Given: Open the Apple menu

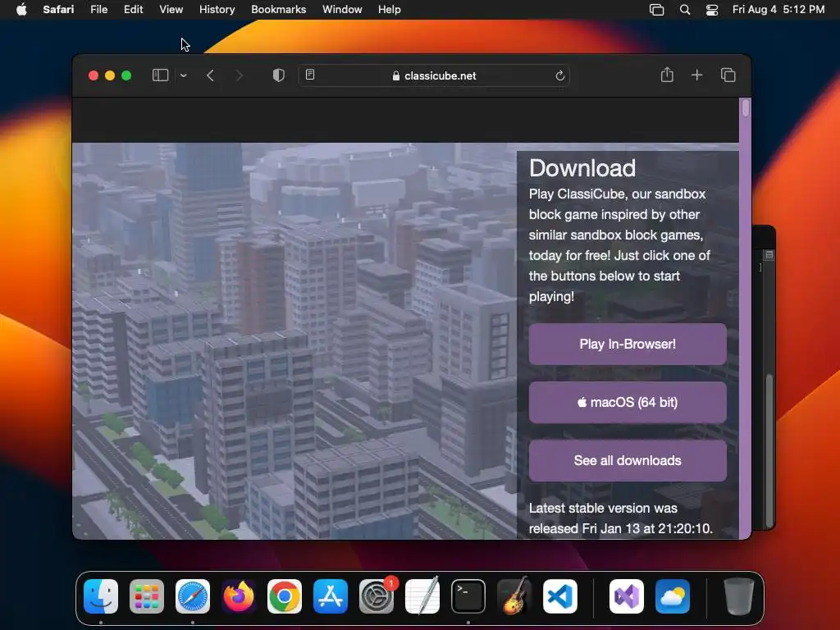Looking at the screenshot, I should click(21, 10).
